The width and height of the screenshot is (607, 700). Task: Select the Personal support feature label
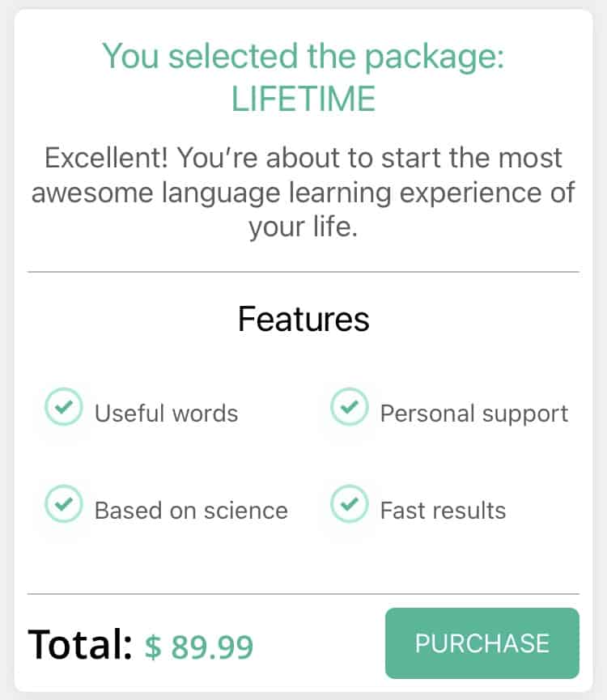click(x=473, y=414)
